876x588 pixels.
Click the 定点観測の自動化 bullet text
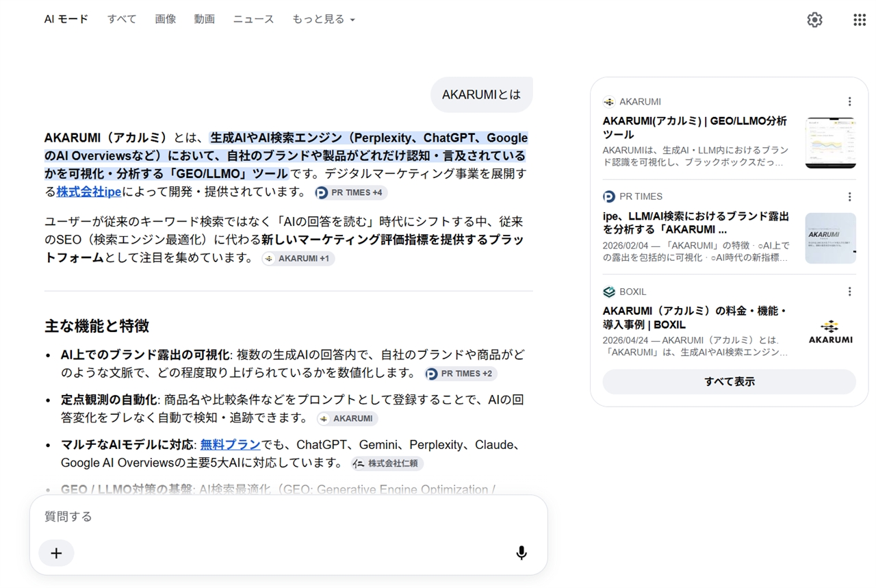pos(109,400)
